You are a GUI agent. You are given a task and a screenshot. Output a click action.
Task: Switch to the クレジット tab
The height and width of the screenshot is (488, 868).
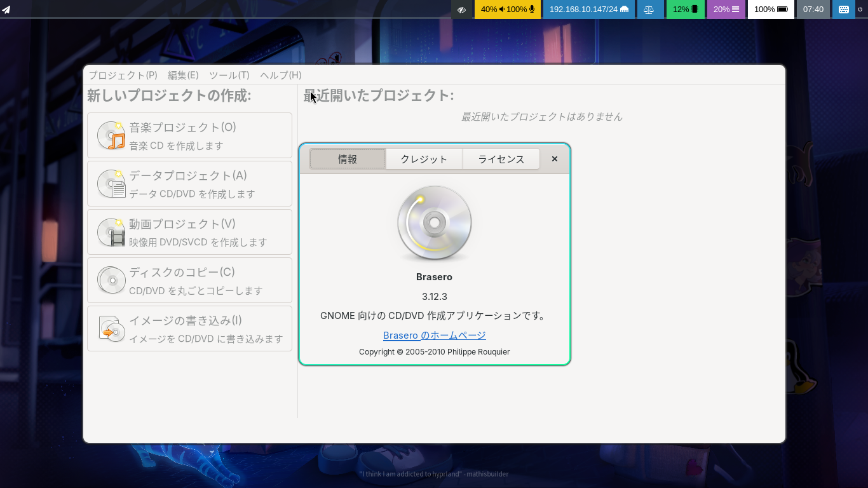click(x=424, y=159)
